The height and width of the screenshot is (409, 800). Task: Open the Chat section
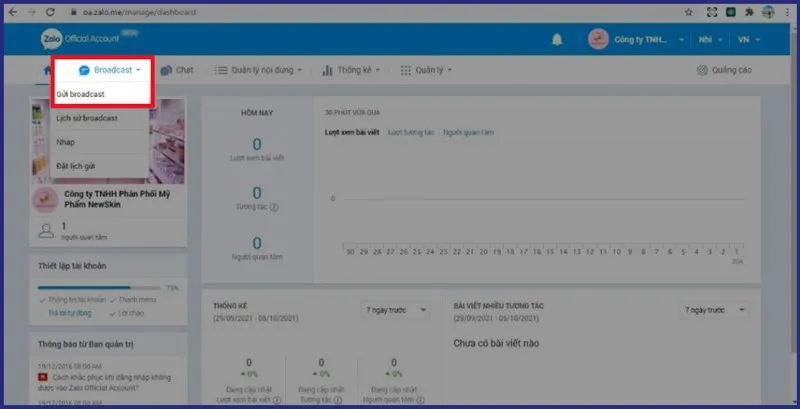pyautogui.click(x=177, y=70)
